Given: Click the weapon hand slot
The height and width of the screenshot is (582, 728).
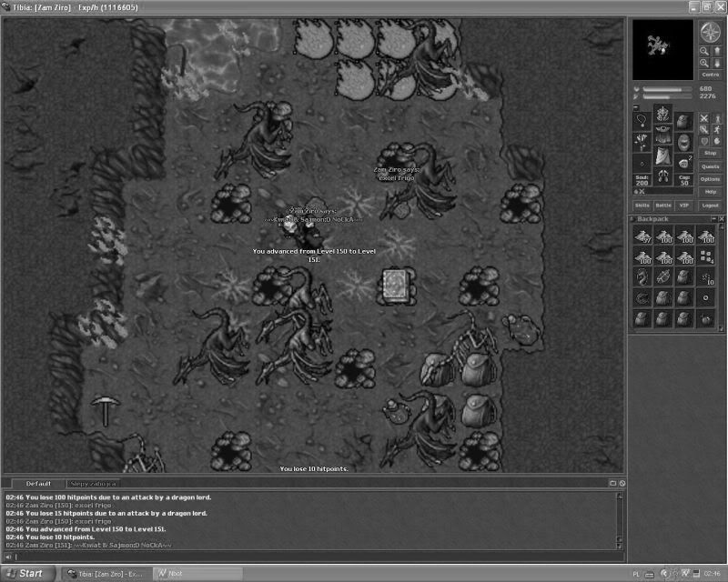Looking at the screenshot, I should click(x=642, y=142).
